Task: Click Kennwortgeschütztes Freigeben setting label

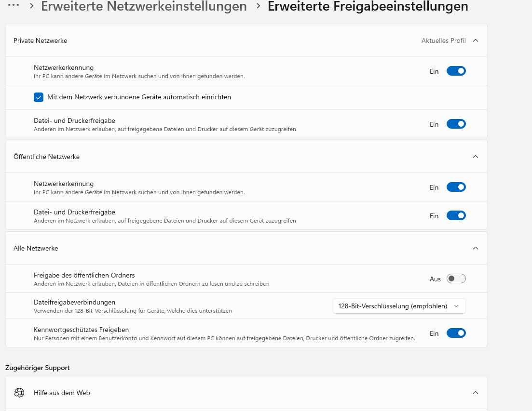Action: click(81, 330)
